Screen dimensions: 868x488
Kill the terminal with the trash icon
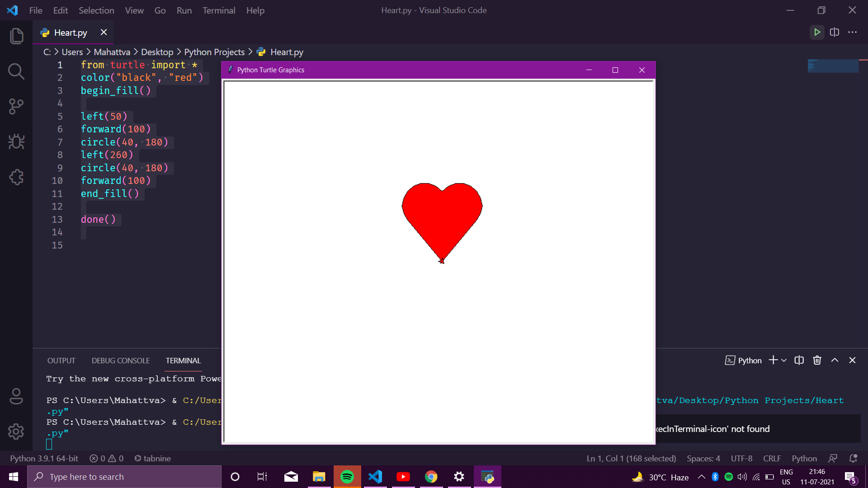(817, 360)
